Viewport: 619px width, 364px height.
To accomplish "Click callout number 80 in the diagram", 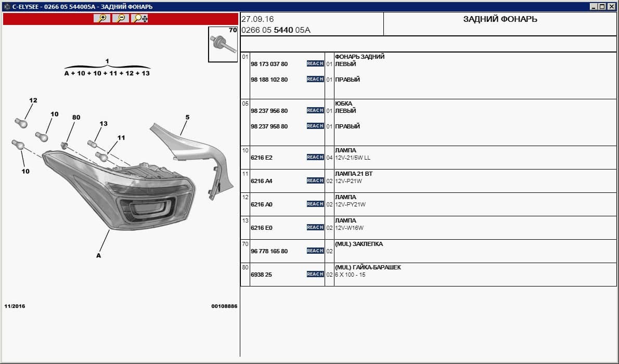I will point(76,118).
